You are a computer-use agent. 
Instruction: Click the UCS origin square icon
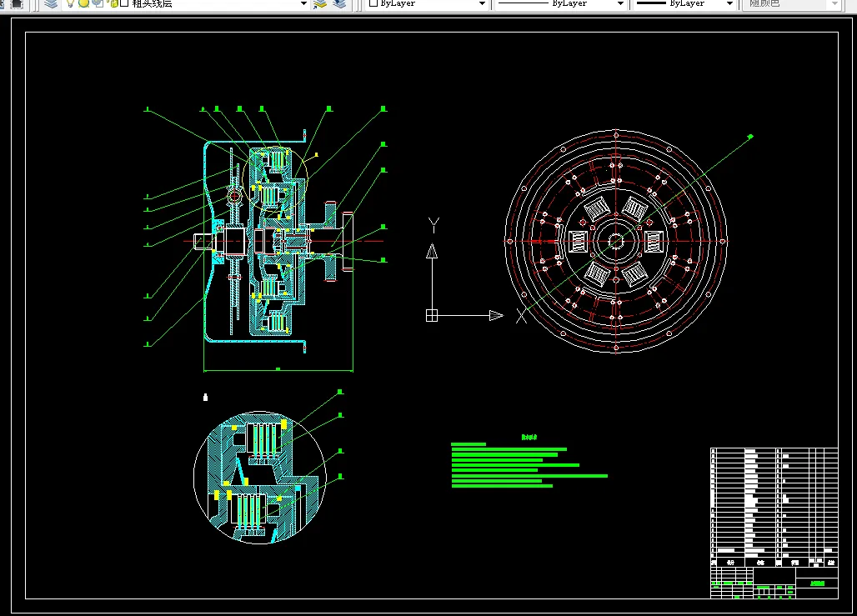pyautogui.click(x=432, y=315)
